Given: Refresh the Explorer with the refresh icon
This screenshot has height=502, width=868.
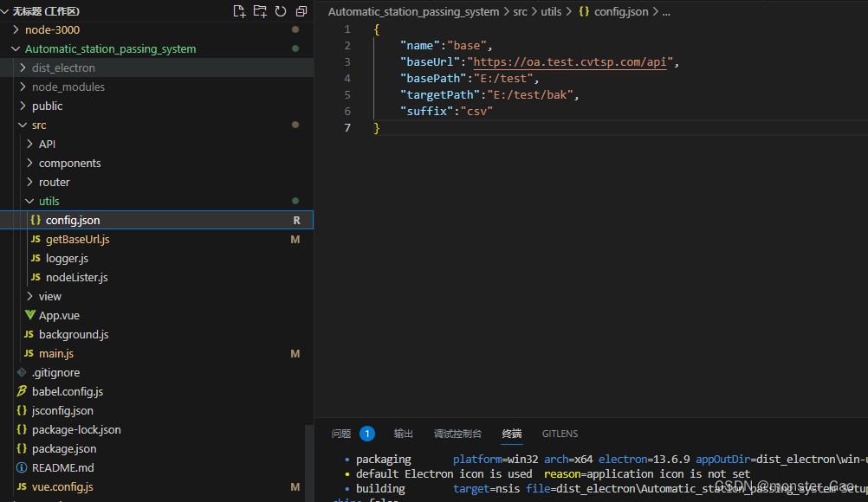Looking at the screenshot, I should 278,10.
